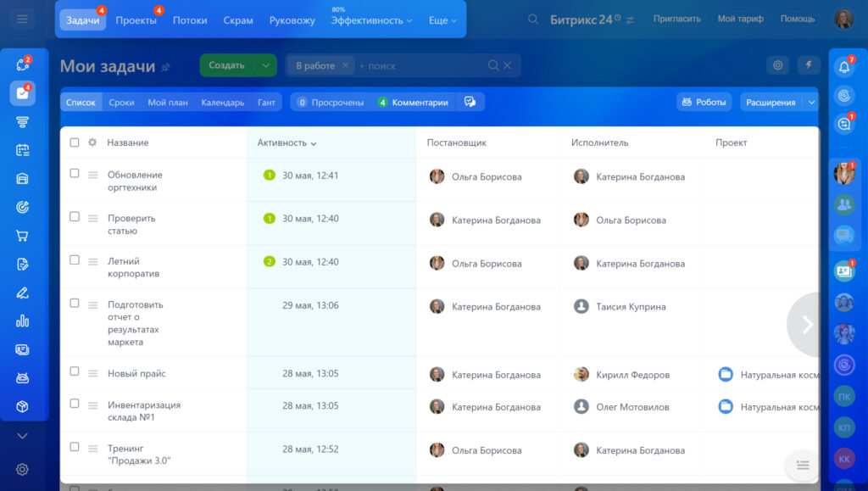Open the notifications bell icon

point(843,66)
